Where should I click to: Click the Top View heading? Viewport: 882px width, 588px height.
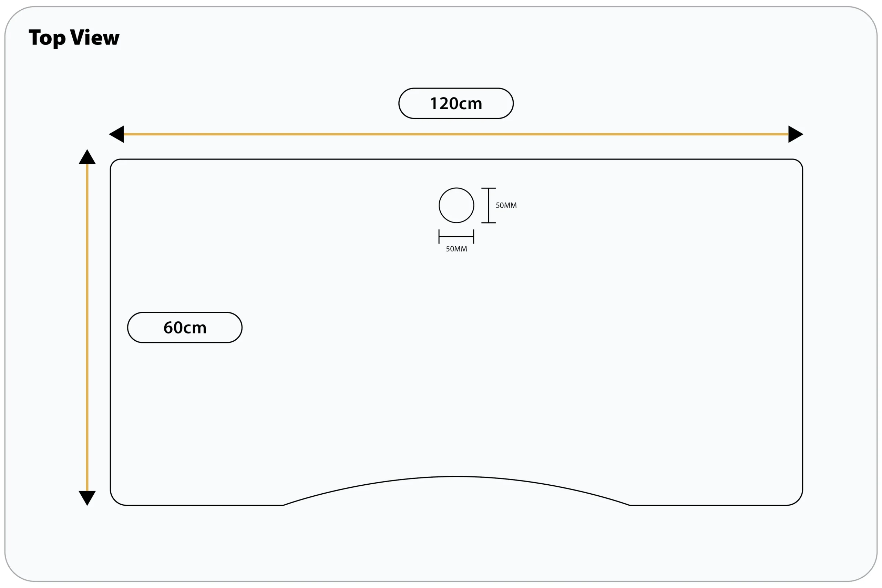(74, 38)
